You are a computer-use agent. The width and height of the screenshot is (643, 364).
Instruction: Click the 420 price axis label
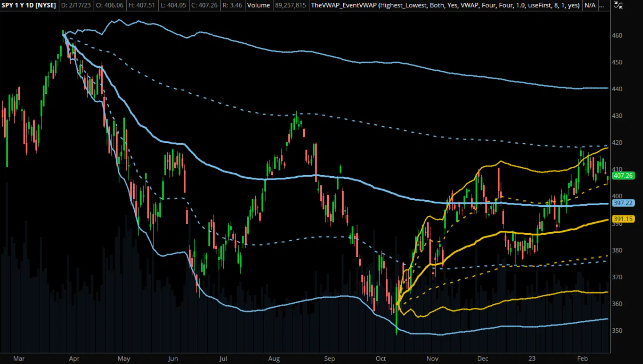(617, 143)
